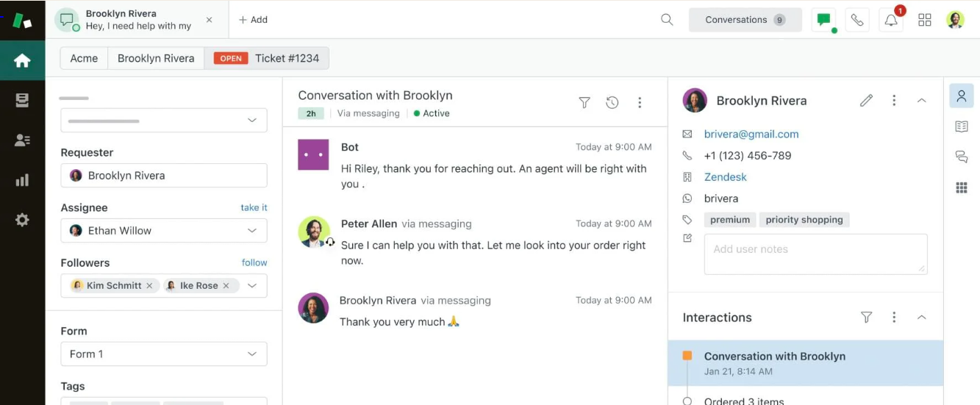Viewport: 980px width, 405px height.
Task: Open the notifications bell icon
Action: click(891, 20)
